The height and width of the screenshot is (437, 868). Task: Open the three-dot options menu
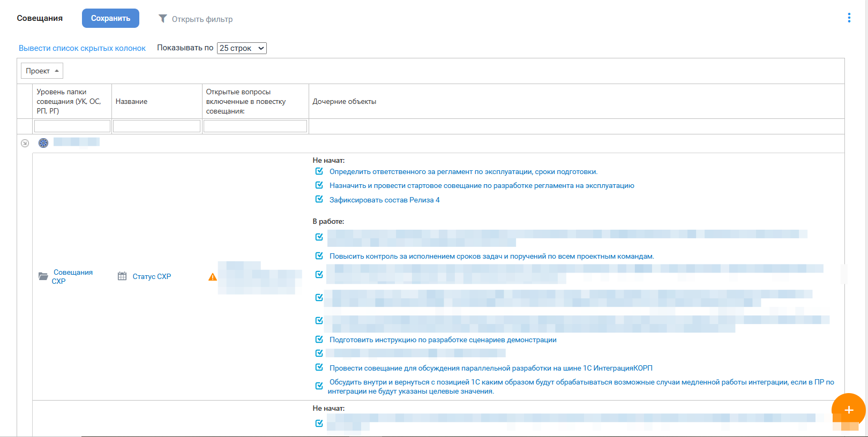(x=849, y=18)
